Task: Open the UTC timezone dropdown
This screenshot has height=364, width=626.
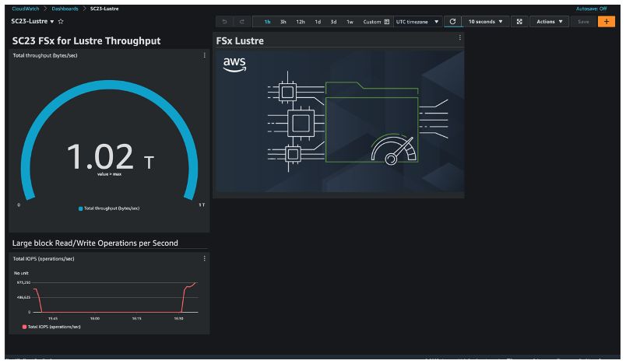Action: point(417,22)
